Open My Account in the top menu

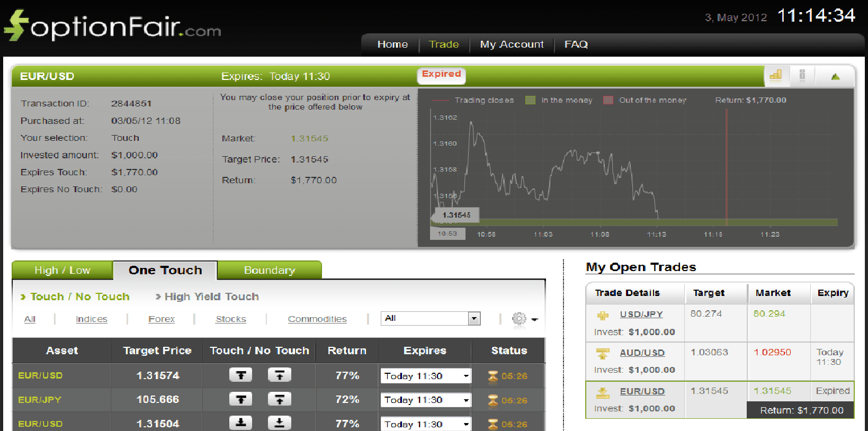click(x=512, y=44)
